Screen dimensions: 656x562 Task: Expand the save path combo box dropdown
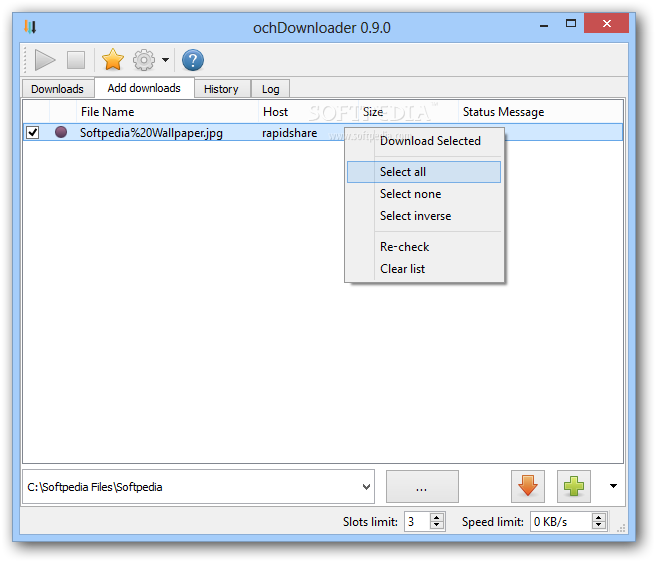[x=366, y=487]
